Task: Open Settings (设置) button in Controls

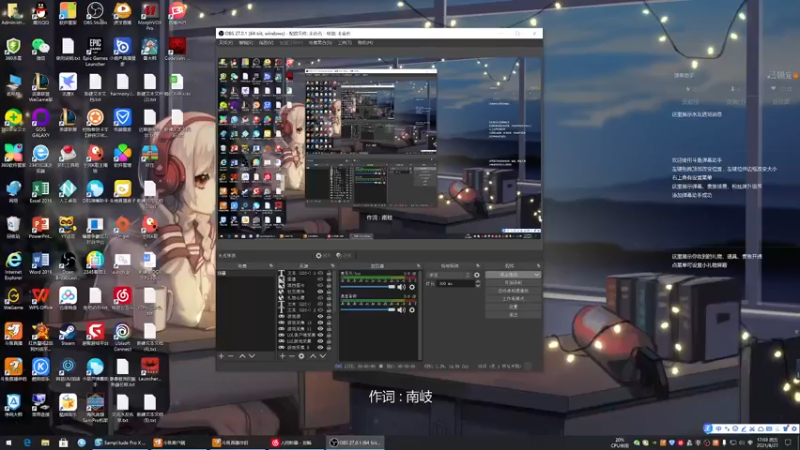Action: click(x=513, y=307)
